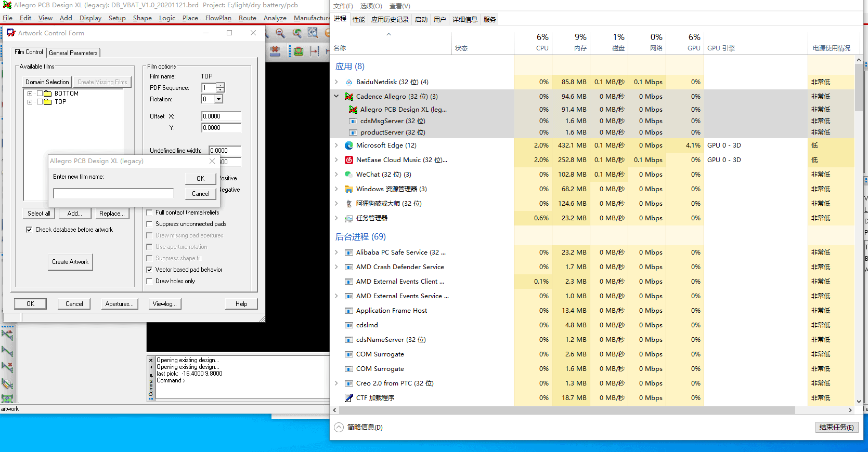The height and width of the screenshot is (452, 868).
Task: Click the Cadence Allegro process icon
Action: [x=349, y=97]
